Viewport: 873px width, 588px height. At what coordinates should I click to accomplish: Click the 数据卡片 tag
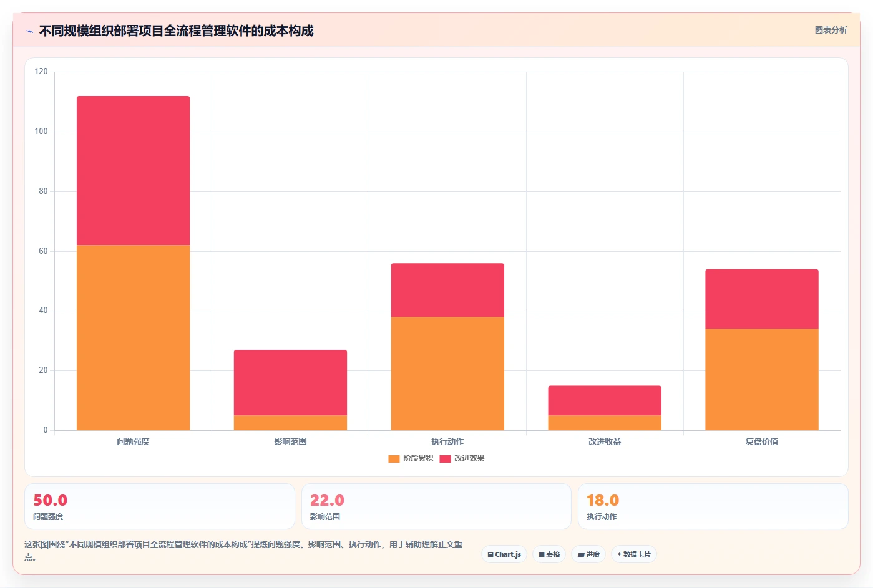(633, 554)
